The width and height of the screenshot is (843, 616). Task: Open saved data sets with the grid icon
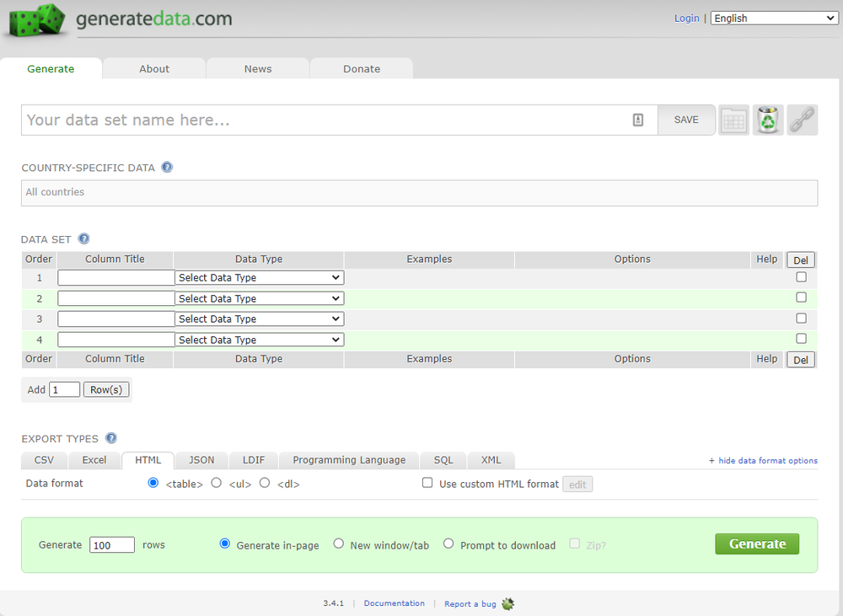(x=733, y=120)
